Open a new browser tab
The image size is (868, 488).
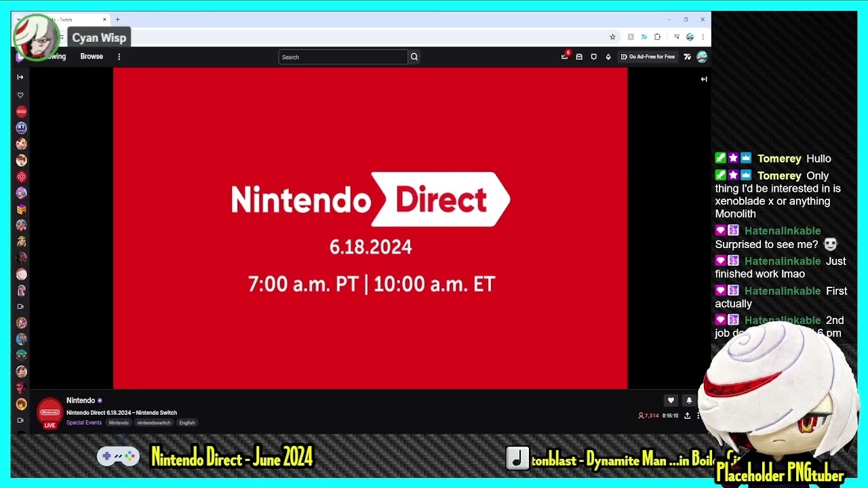tap(117, 20)
